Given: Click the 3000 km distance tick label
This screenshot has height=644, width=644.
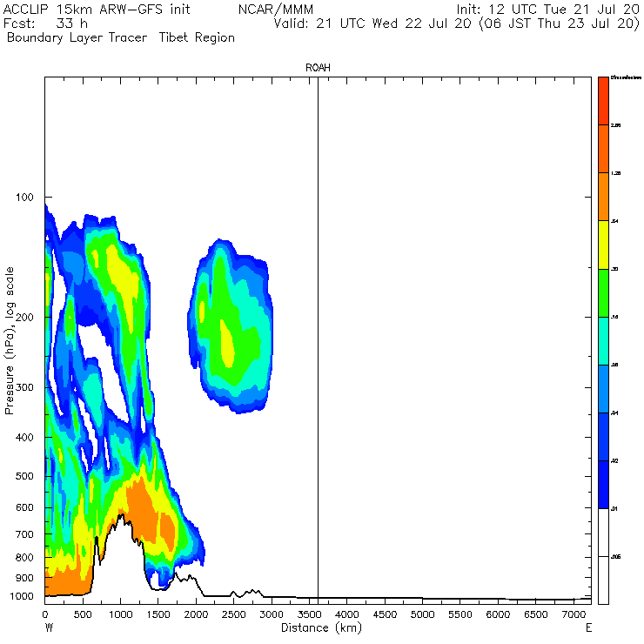Looking at the screenshot, I should click(272, 614).
